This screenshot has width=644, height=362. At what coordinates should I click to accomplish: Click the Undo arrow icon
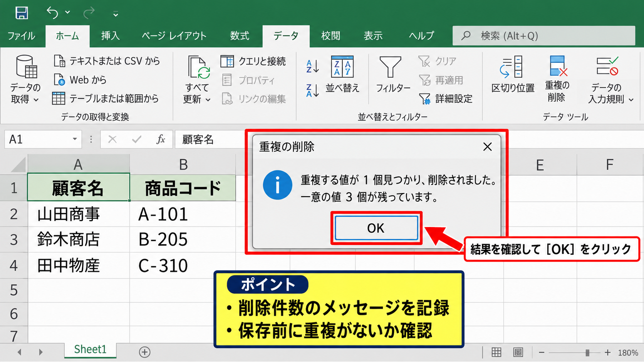52,13
